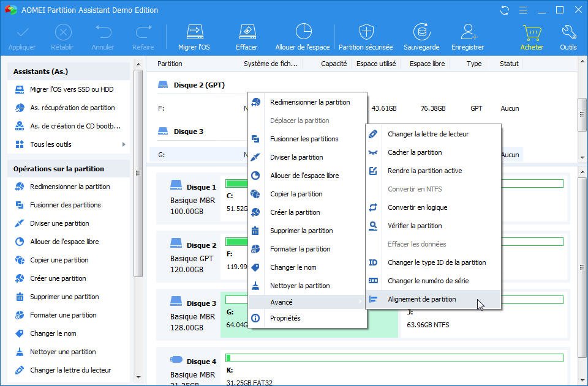Choose Allouer de l'espace libre in context menu
Screen dimensions: 588x386
(307, 176)
